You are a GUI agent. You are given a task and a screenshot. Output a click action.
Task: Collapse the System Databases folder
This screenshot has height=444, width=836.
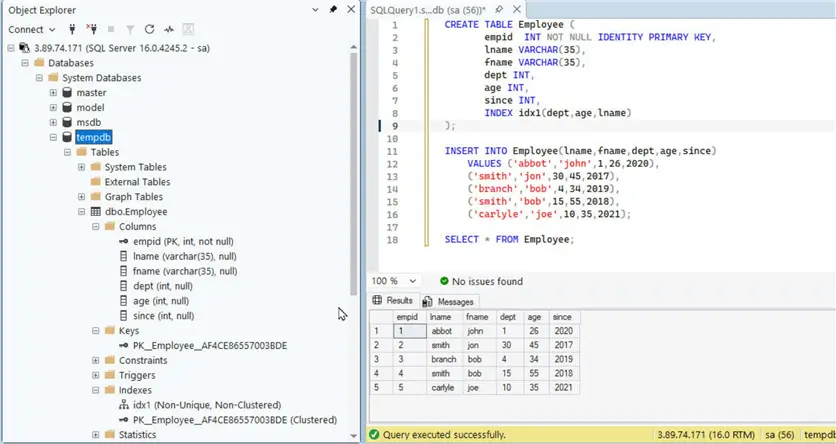(x=39, y=78)
